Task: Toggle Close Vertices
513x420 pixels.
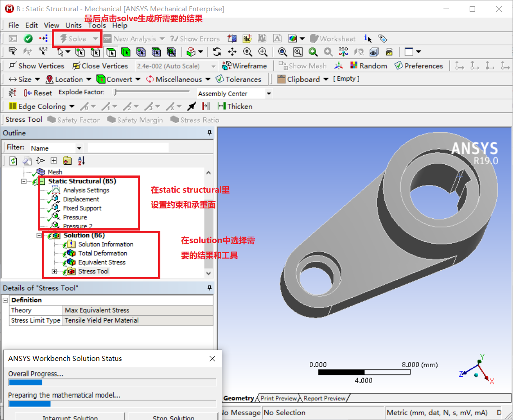Action: [100, 66]
